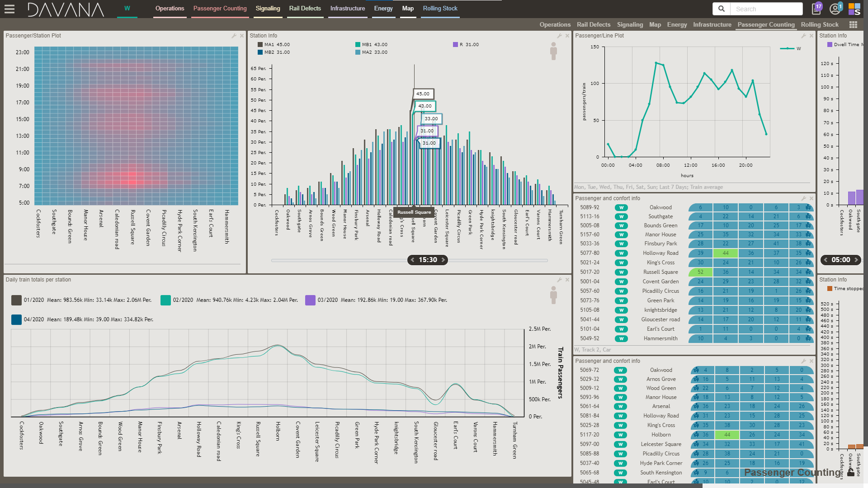Open Map in top navigation

click(x=408, y=9)
